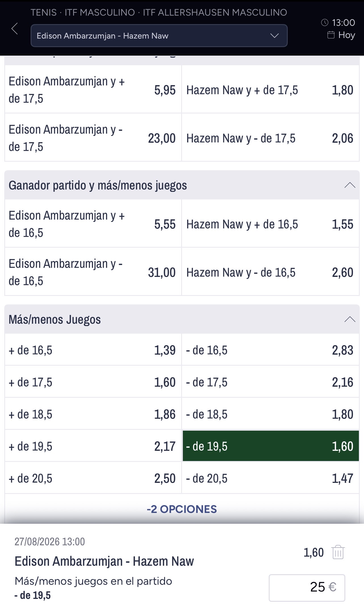
Task: Select the + de 16,5 odds 1,39
Action: (x=93, y=350)
